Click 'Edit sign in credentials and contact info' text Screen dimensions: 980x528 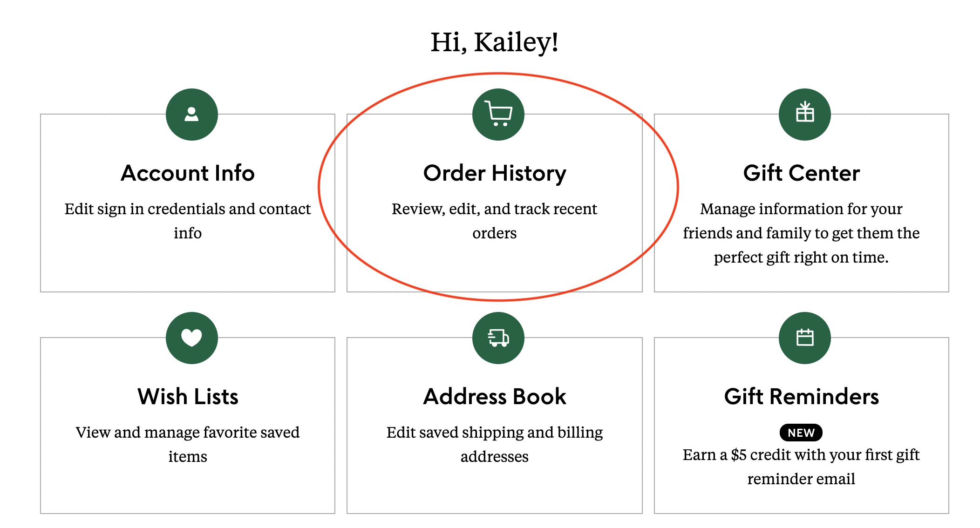pyautogui.click(x=188, y=221)
